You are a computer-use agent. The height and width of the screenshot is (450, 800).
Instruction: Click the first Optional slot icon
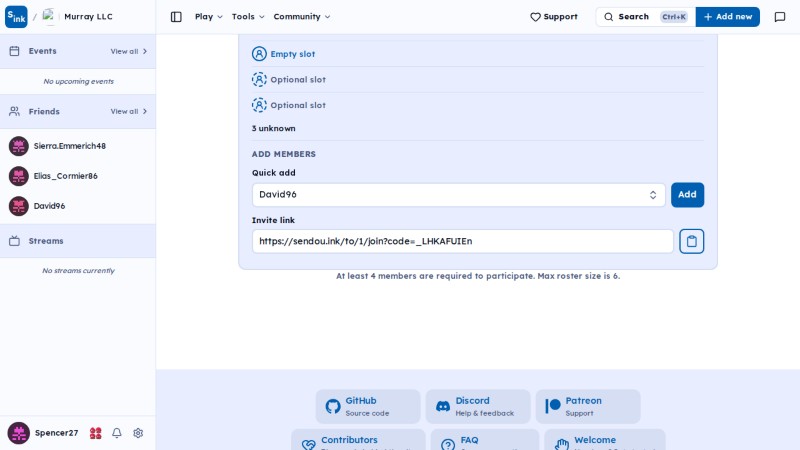[x=259, y=80]
